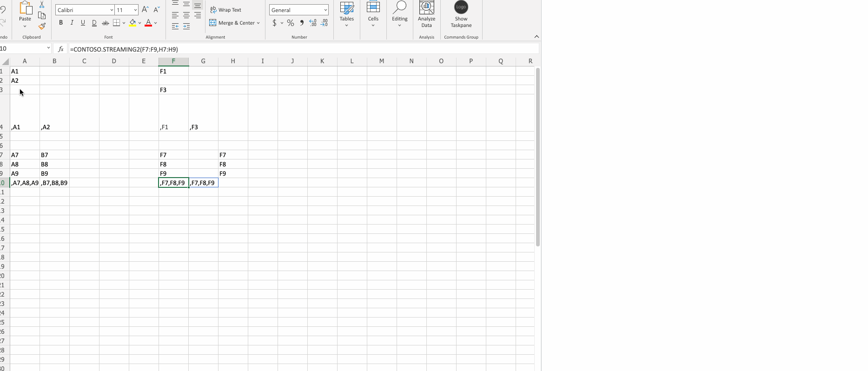
Task: Select column A header
Action: (25, 61)
